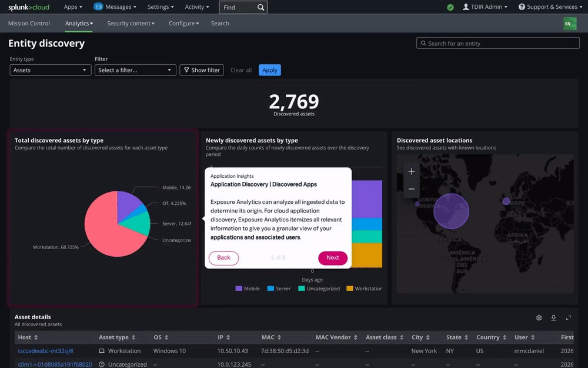Click the ES app badge icon

point(570,24)
